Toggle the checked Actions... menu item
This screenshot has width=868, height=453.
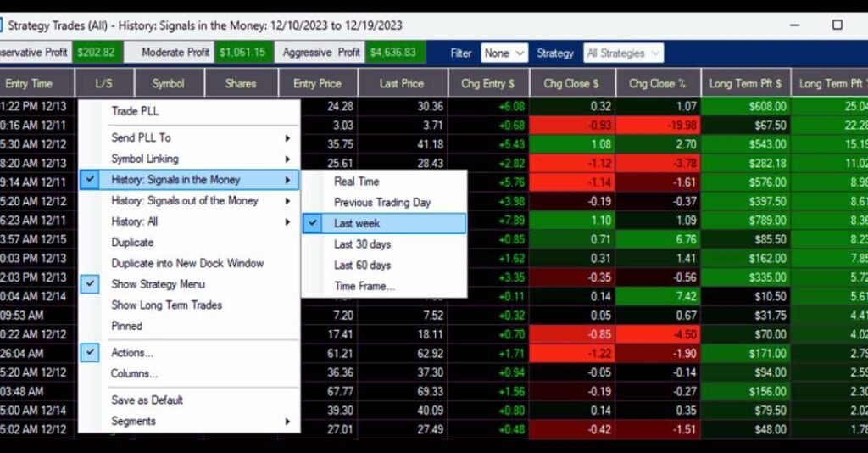tap(132, 353)
